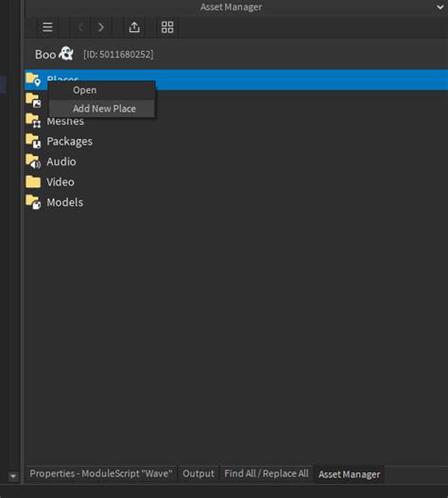
Task: Click the bulk import upload icon
Action: tap(134, 27)
